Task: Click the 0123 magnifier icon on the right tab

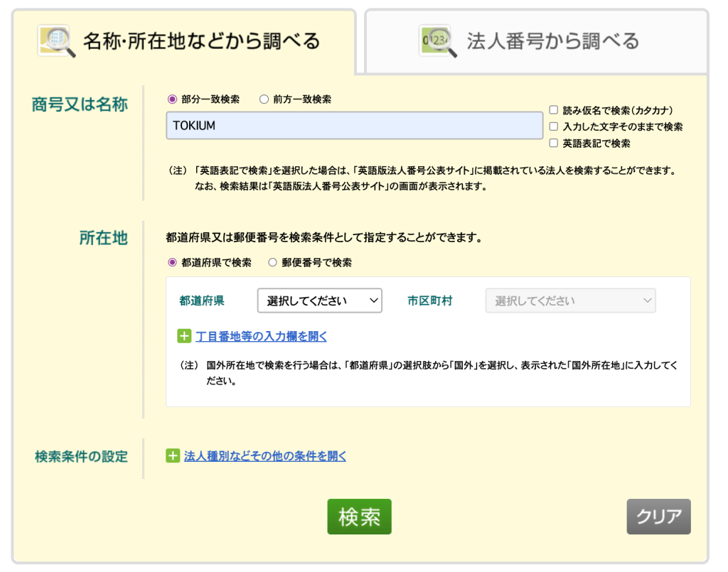Action: pos(437,39)
